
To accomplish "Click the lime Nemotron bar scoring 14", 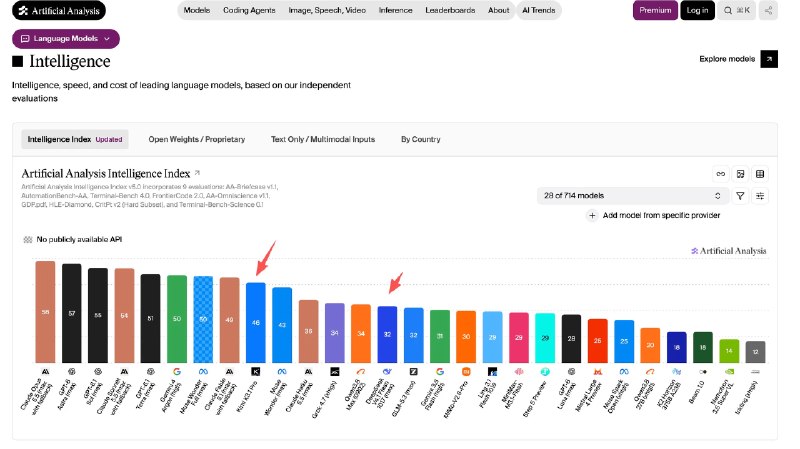I will tap(729, 351).
